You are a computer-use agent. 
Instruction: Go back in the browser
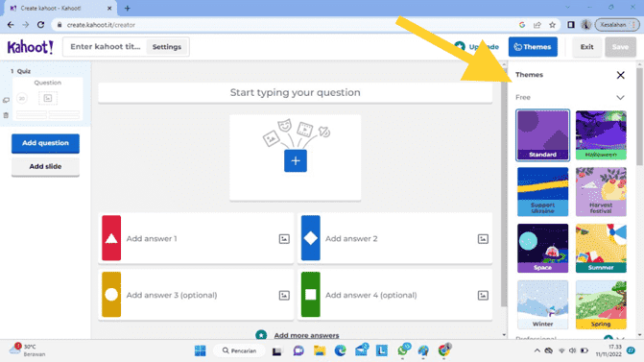[11, 25]
